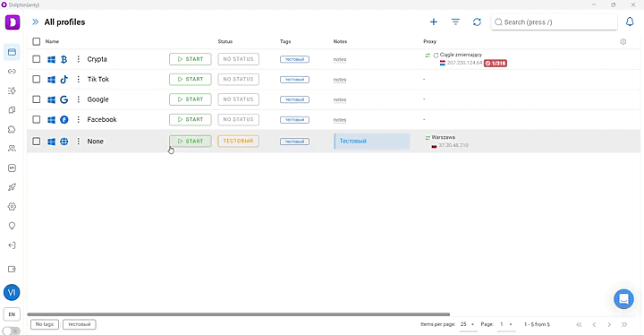
Task: Click the TikTok icon on Tik Tok row
Action: (x=64, y=80)
